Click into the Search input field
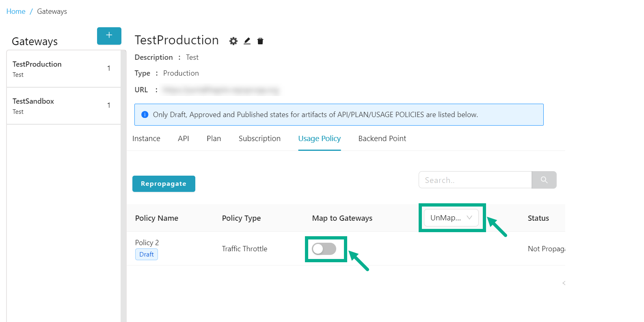The width and height of the screenshot is (644, 322). click(475, 180)
